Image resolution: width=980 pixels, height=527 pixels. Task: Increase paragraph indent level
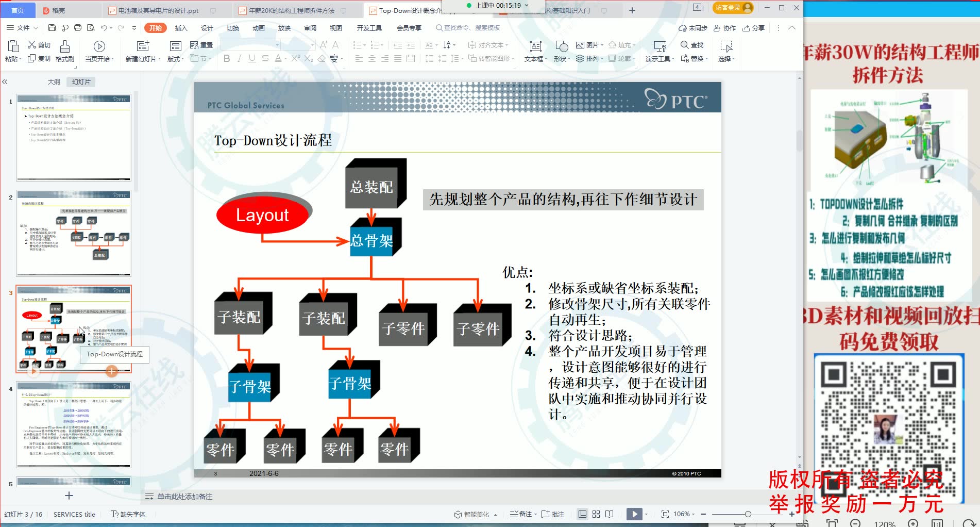(x=411, y=45)
